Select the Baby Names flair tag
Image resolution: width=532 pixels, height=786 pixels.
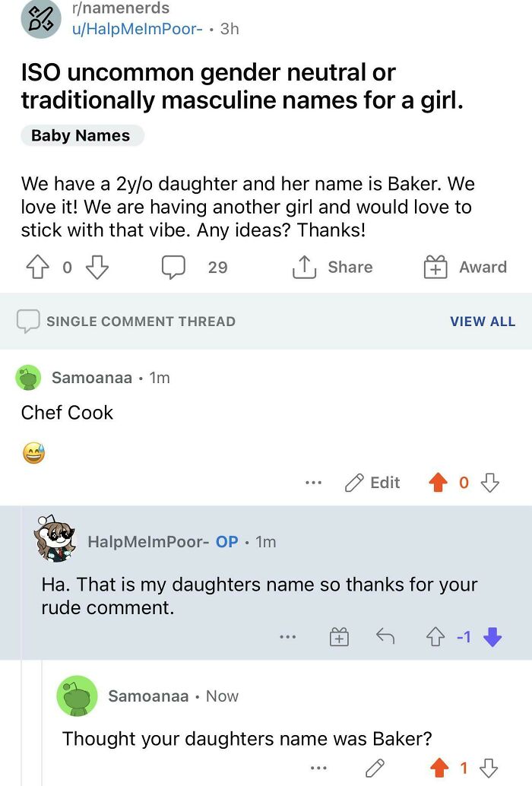coord(81,135)
